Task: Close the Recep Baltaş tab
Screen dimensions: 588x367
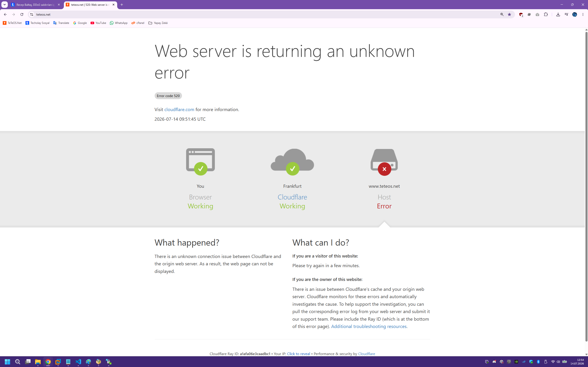Action: pos(59,5)
